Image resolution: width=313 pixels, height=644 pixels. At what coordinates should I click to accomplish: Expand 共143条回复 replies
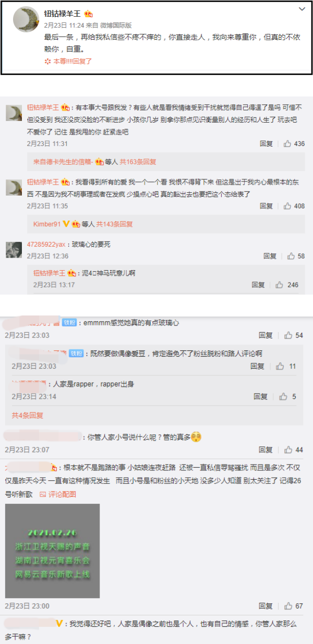pyautogui.click(x=114, y=224)
